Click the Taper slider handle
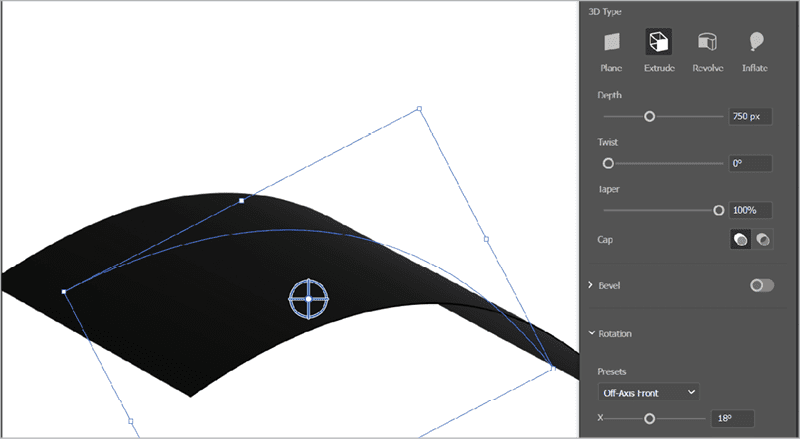The width and height of the screenshot is (800, 439). pyautogui.click(x=718, y=210)
